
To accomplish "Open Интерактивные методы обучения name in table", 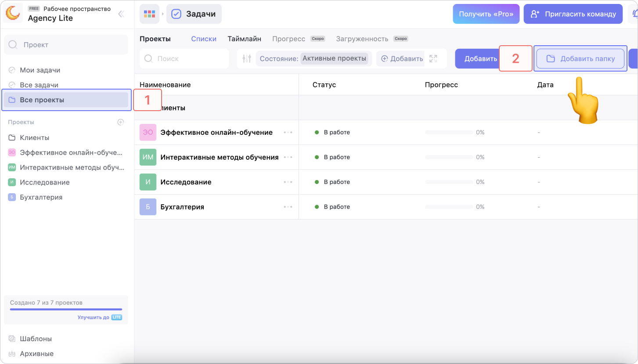I will [x=220, y=157].
